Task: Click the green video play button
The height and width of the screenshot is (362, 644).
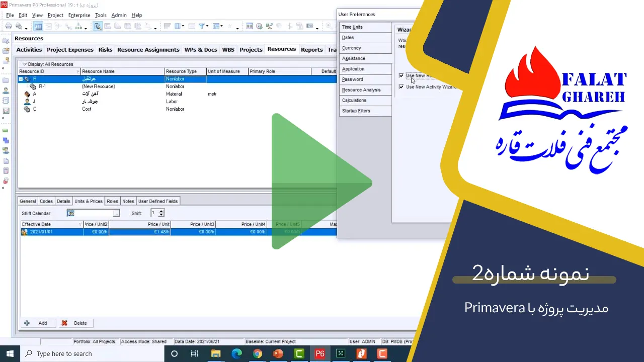Action: point(322,182)
